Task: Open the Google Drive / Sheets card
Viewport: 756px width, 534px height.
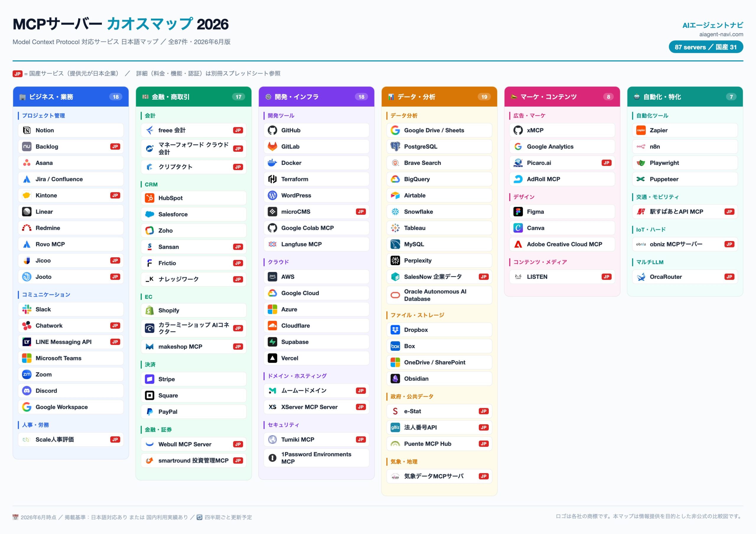Action: [x=439, y=130]
